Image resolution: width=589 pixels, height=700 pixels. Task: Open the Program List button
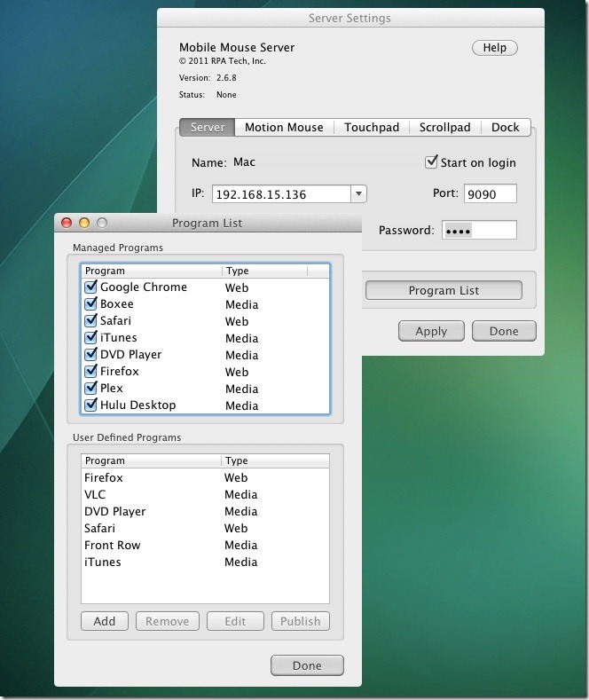(x=444, y=290)
